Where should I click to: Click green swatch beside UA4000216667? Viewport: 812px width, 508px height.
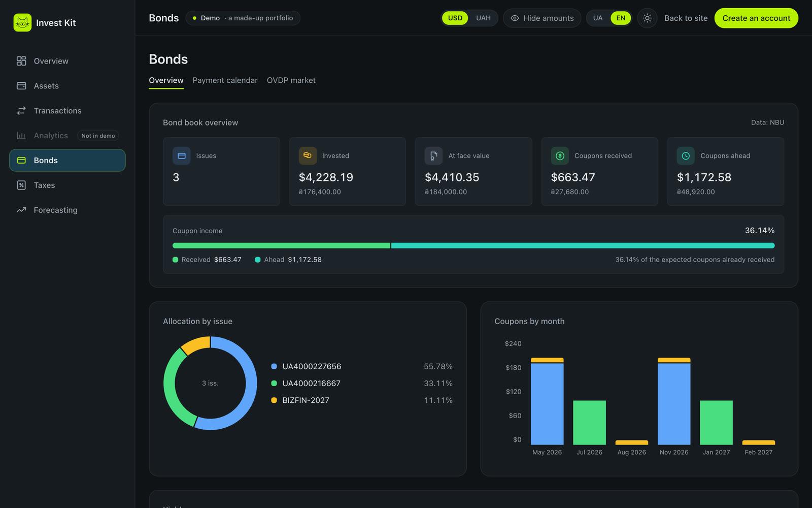274,384
